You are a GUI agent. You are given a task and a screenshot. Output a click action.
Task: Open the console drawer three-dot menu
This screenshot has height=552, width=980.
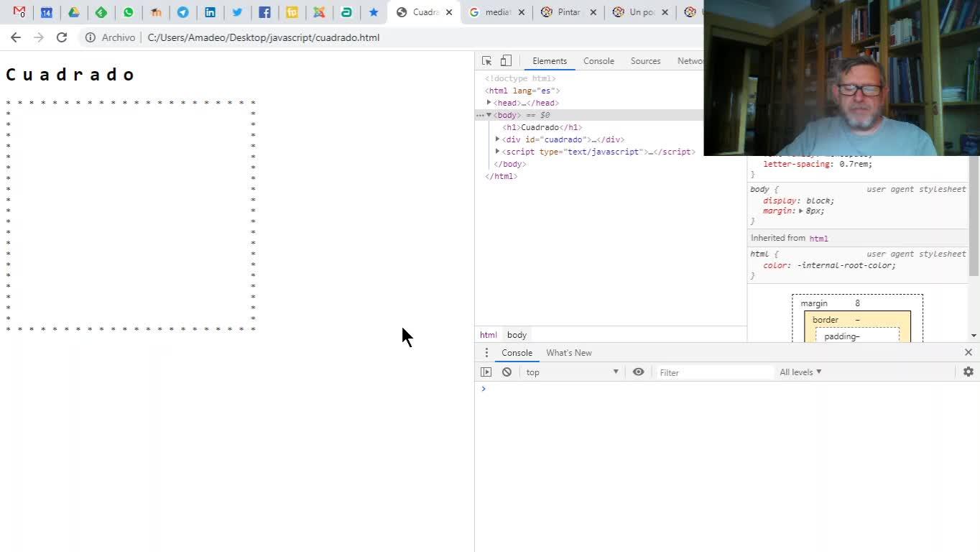coord(486,353)
